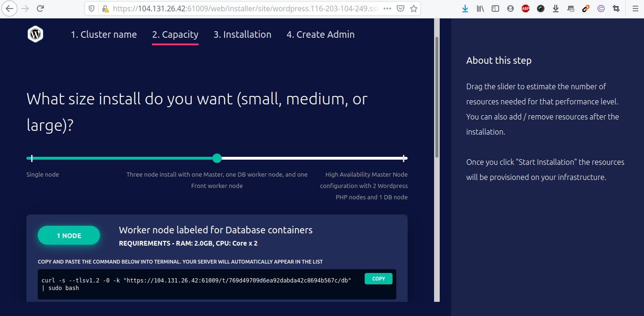Click the 'About this step' heading
Image resolution: width=644 pixels, height=316 pixels.
[x=499, y=60]
